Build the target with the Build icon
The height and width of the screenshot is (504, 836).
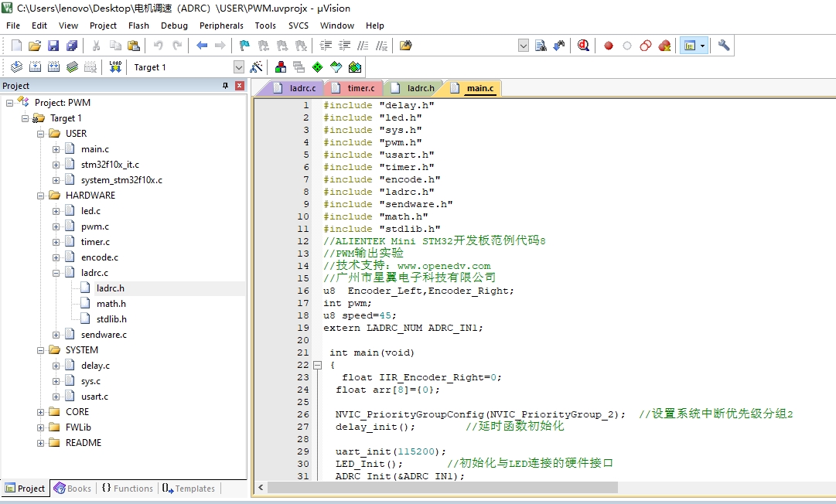point(36,67)
